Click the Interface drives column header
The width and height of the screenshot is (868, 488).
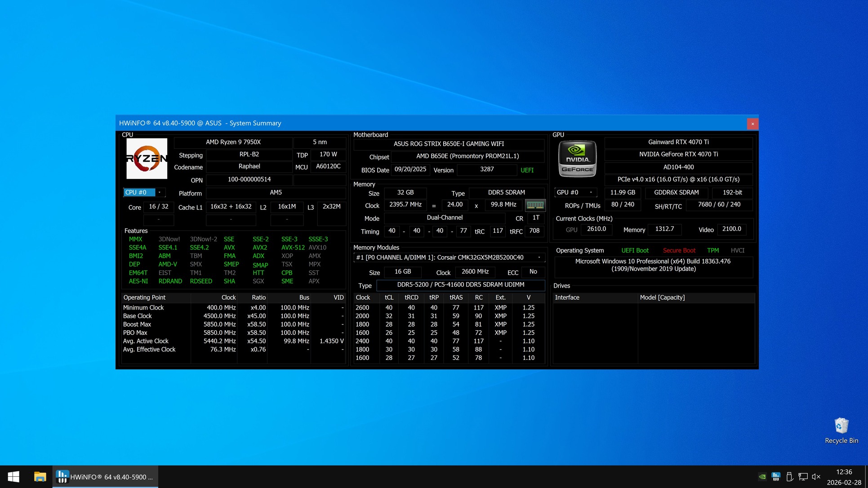tap(567, 297)
